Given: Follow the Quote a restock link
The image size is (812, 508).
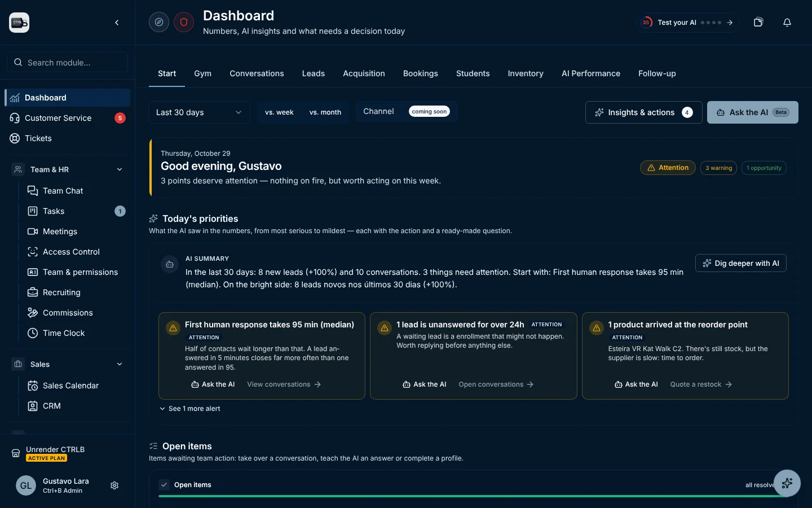Looking at the screenshot, I should coord(701,384).
